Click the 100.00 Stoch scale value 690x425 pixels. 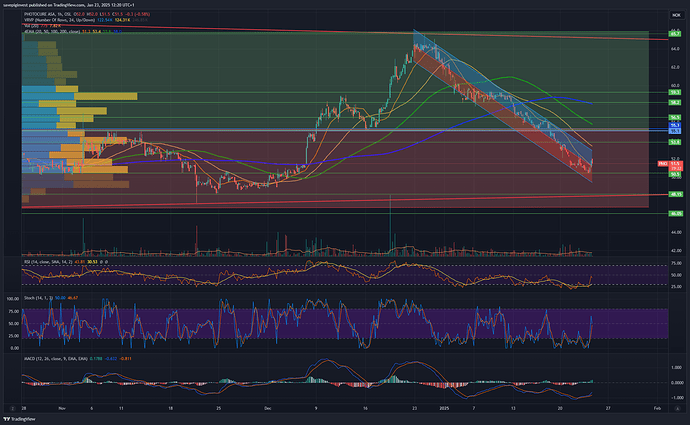pos(13,299)
